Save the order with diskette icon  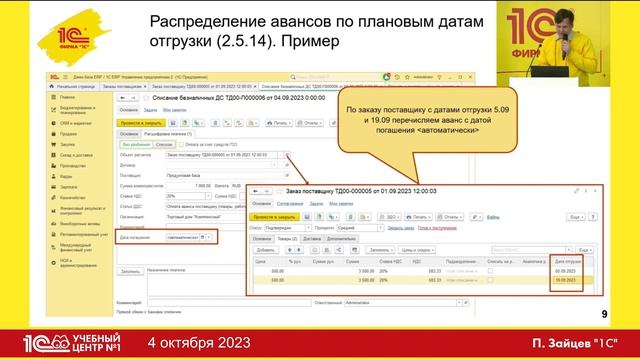coord(307,217)
